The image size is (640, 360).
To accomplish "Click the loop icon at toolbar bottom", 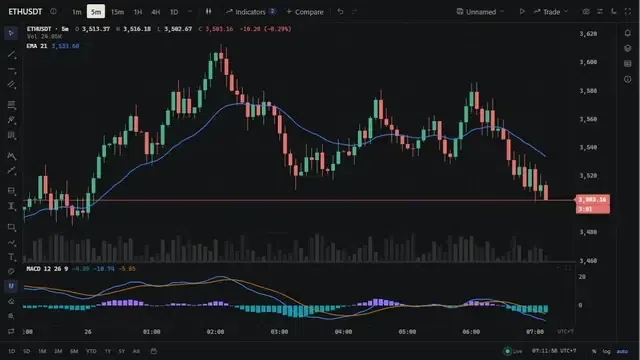I will pyautogui.click(x=11, y=331).
